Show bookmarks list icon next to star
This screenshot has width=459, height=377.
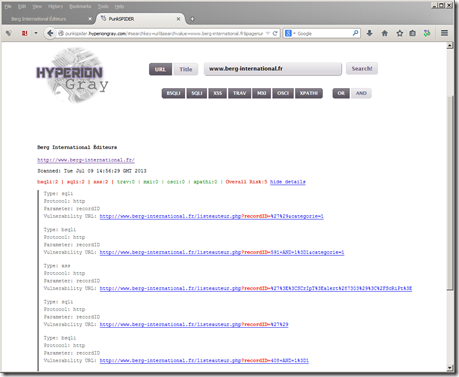pos(413,33)
